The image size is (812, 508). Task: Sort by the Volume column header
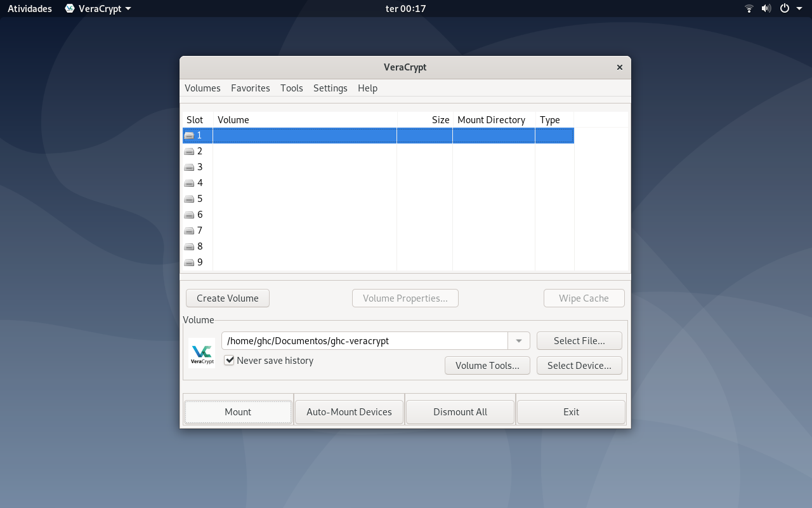pos(305,120)
